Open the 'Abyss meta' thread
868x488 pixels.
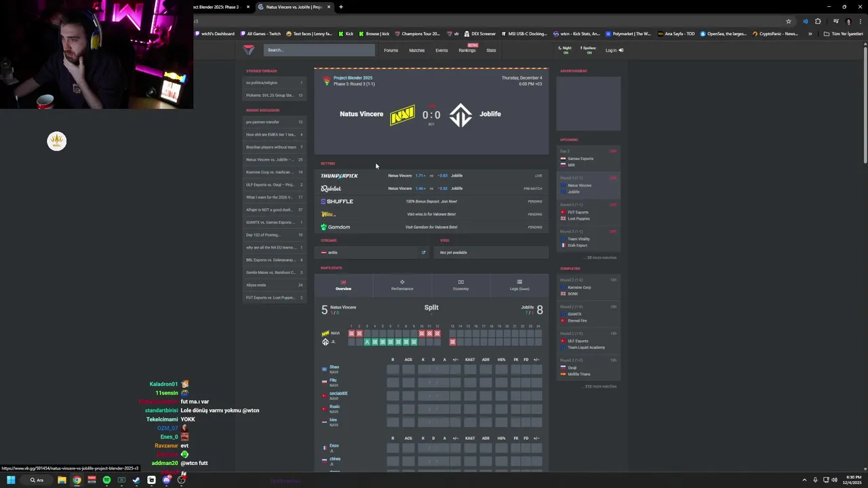pos(275,285)
